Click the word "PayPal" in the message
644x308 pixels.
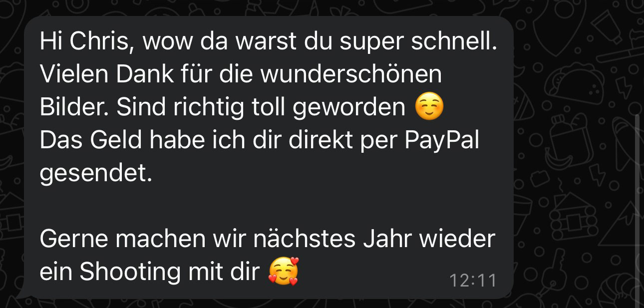[x=442, y=141]
